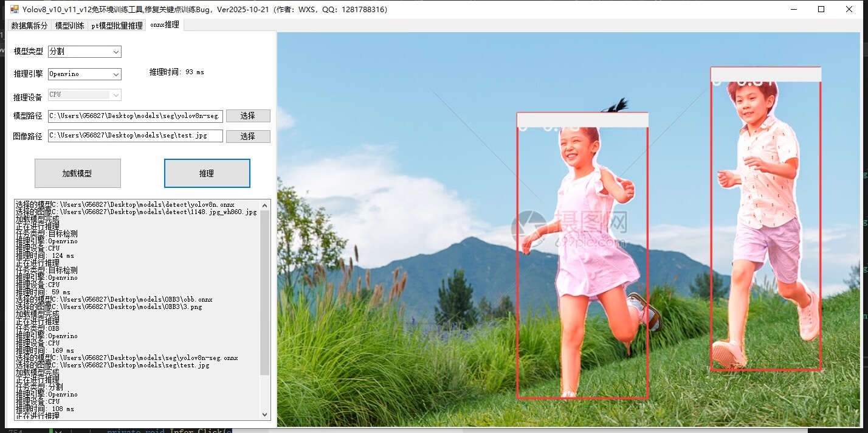Click the boy's detection box in the image

pyautogui.click(x=765, y=219)
